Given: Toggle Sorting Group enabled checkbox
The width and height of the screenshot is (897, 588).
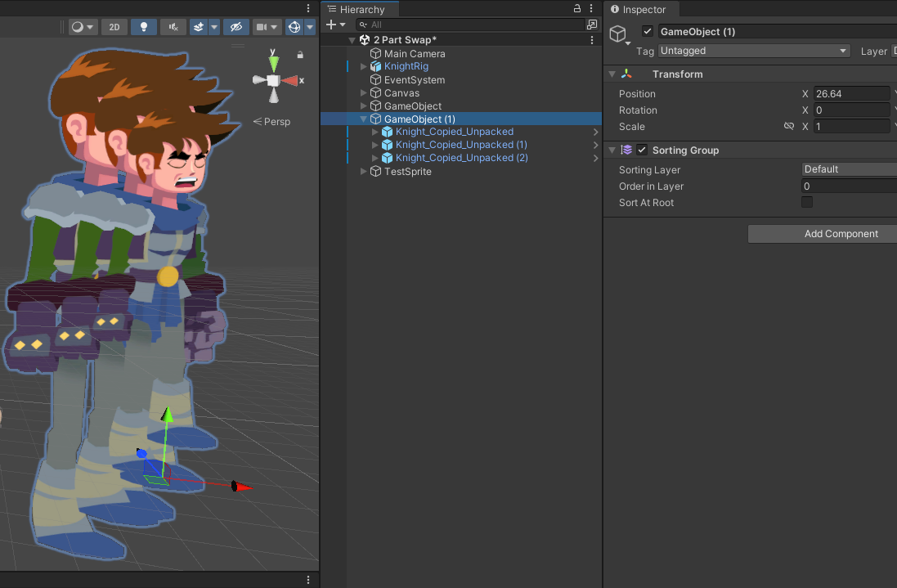Looking at the screenshot, I should [x=642, y=150].
